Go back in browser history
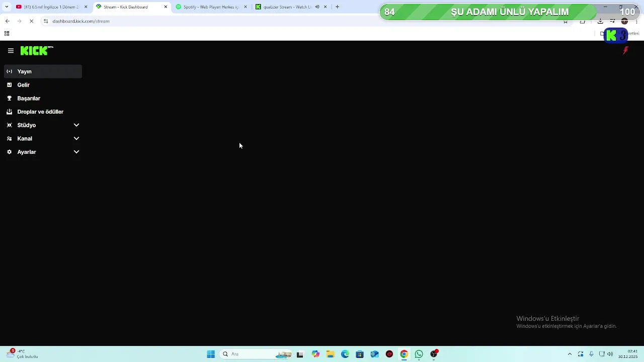 click(7, 21)
